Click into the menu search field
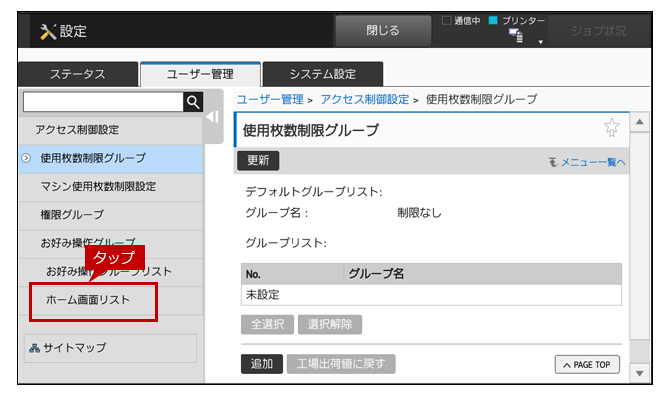This screenshot has height=396, width=670. tap(103, 102)
